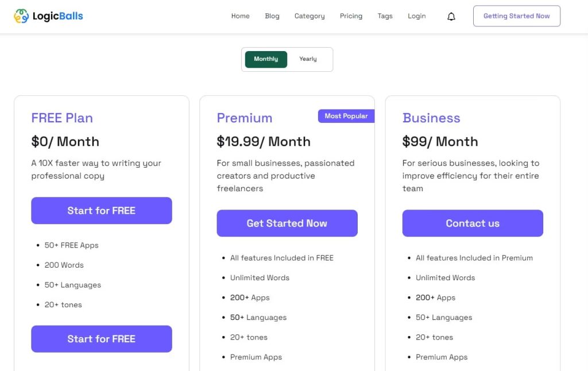The width and height of the screenshot is (588, 371).
Task: Open the Category menu item
Action: pyautogui.click(x=310, y=16)
